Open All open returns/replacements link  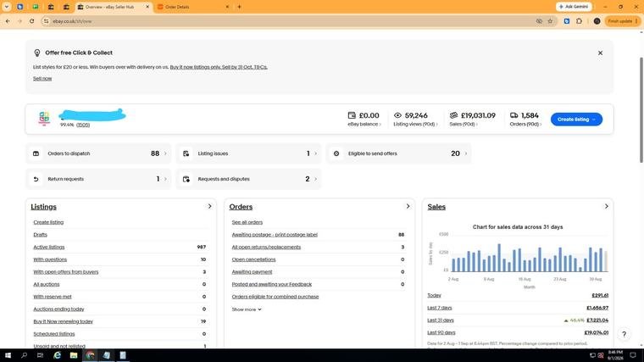(266, 247)
